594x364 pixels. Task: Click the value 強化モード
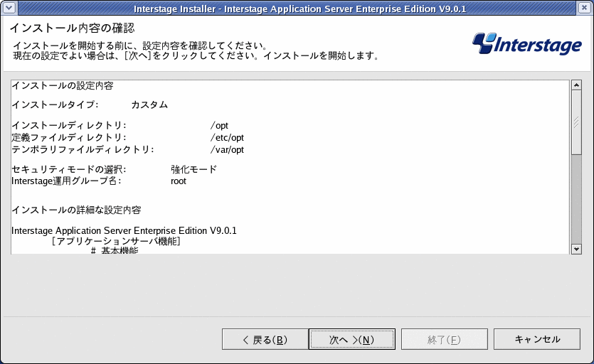pyautogui.click(x=193, y=169)
